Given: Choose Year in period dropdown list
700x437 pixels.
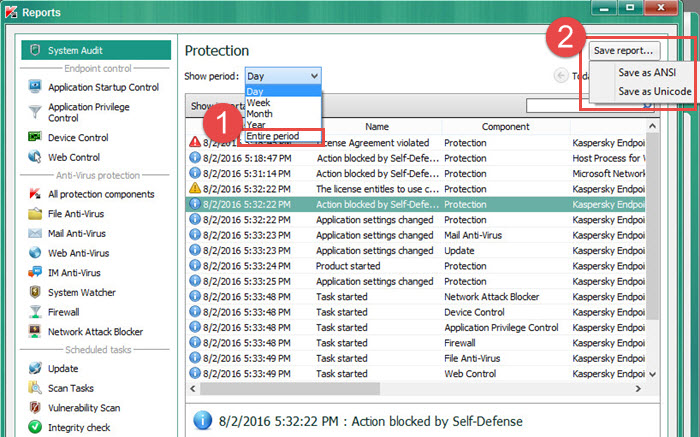Looking at the screenshot, I should pyautogui.click(x=283, y=125).
